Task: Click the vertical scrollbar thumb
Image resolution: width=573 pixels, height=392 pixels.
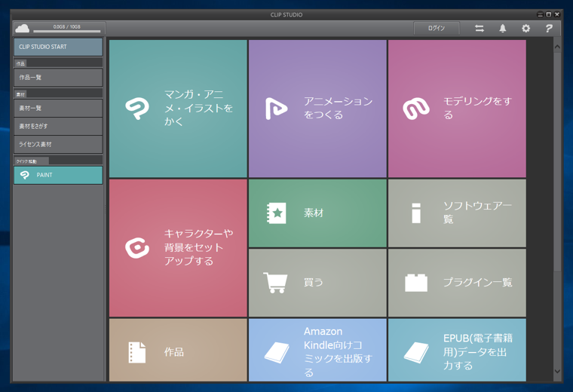Action: point(557,162)
